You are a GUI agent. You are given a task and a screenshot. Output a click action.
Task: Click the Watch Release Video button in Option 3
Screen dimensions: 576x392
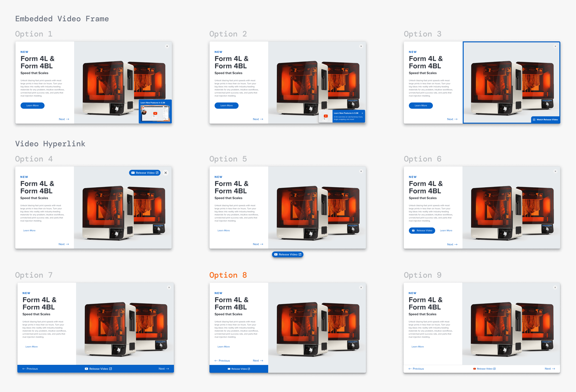(x=545, y=119)
